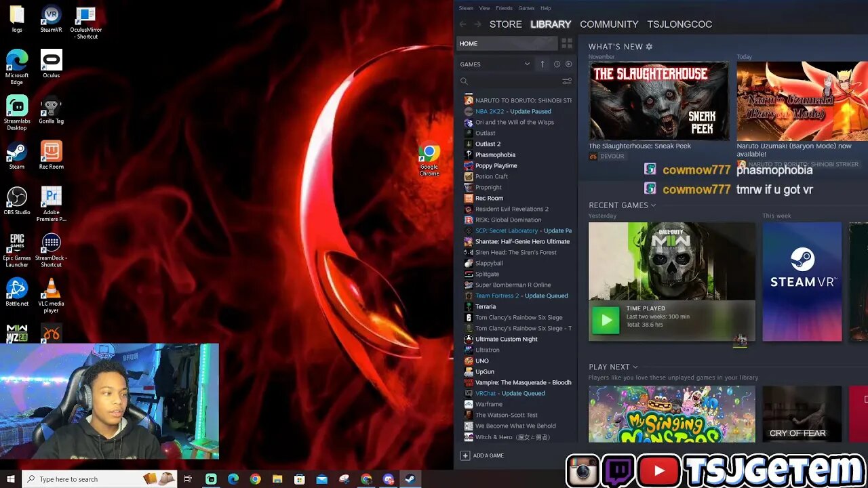Select the VLC media player icon
Viewport: 868px width, 488px height.
click(51, 296)
